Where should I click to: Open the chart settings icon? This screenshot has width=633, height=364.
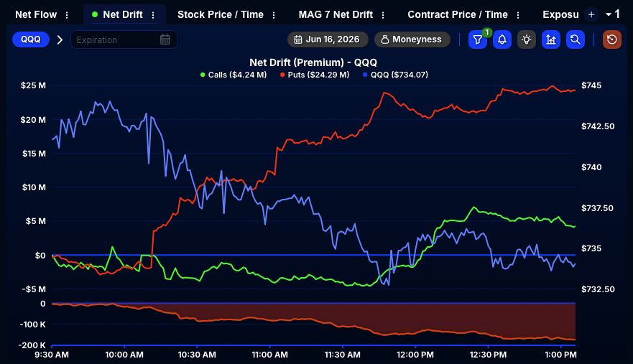551,39
